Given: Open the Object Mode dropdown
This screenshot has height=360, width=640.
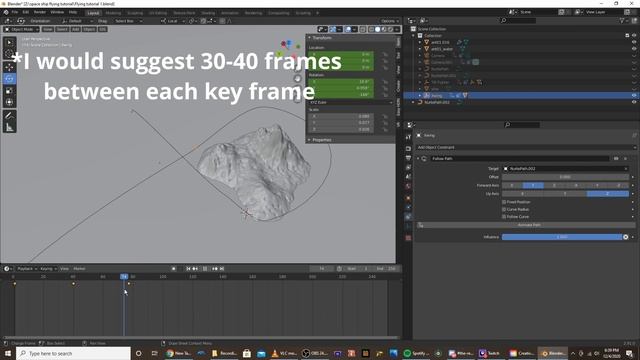Looking at the screenshot, I should coord(21,29).
